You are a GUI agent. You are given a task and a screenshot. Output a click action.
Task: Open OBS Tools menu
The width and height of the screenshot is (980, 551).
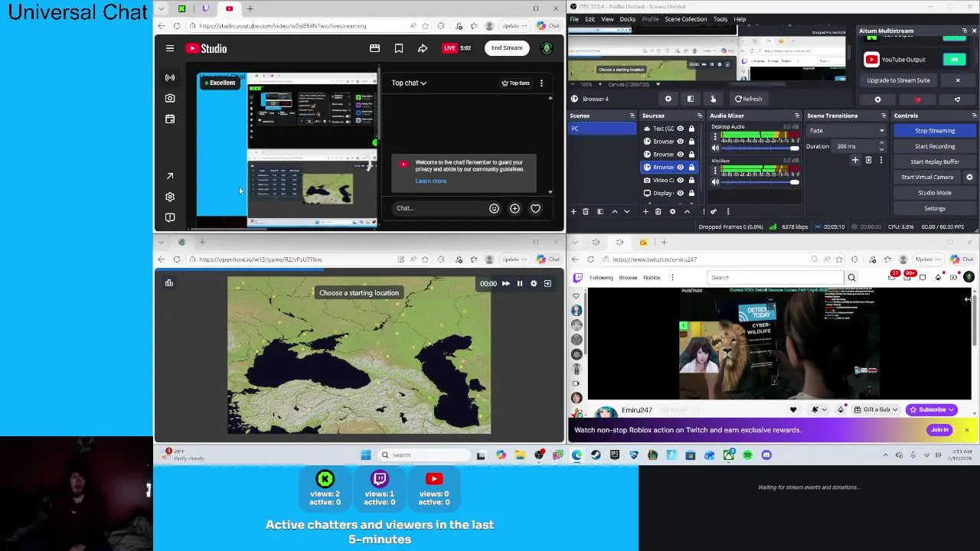[x=720, y=19]
